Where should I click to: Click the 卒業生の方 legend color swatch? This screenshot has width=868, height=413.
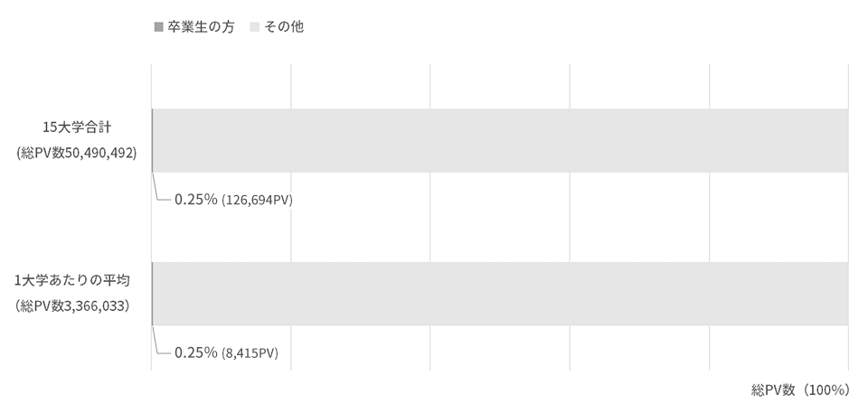[158, 26]
